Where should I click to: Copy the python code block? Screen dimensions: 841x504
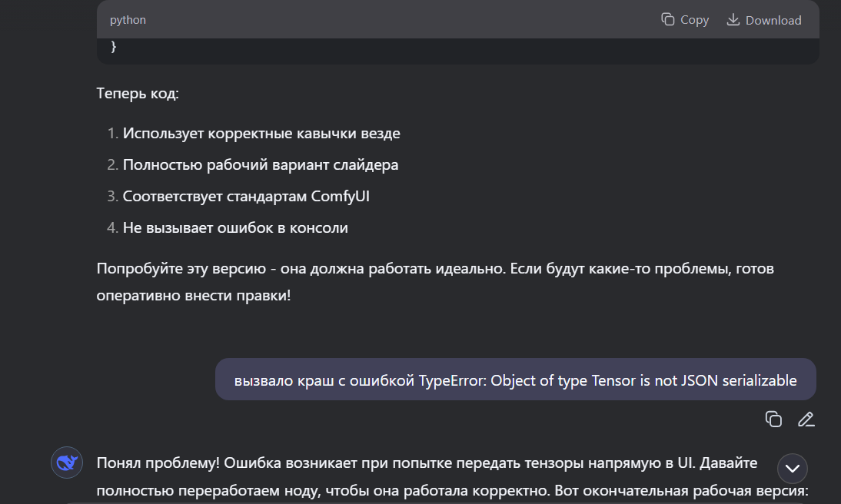click(x=685, y=20)
